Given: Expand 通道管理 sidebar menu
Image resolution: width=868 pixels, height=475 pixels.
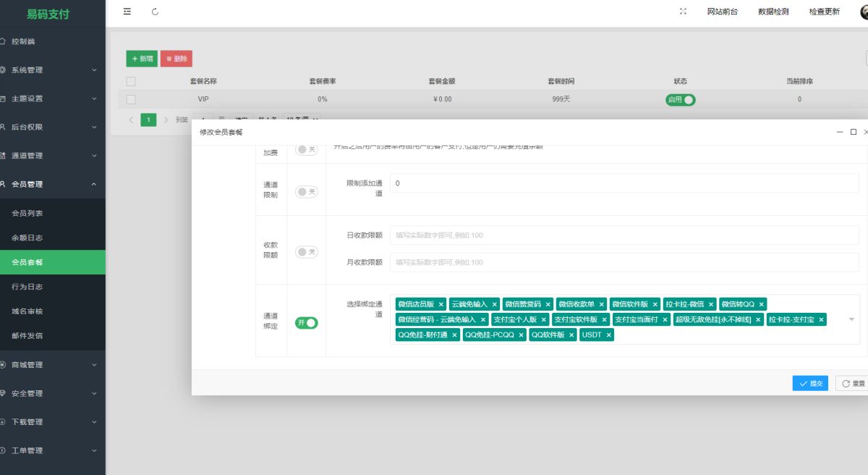Looking at the screenshot, I should (52, 156).
